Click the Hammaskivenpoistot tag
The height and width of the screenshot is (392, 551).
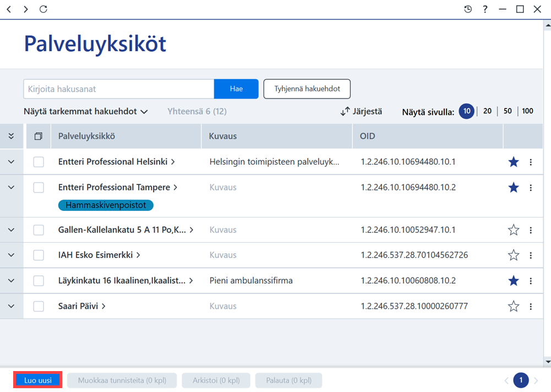(x=106, y=205)
